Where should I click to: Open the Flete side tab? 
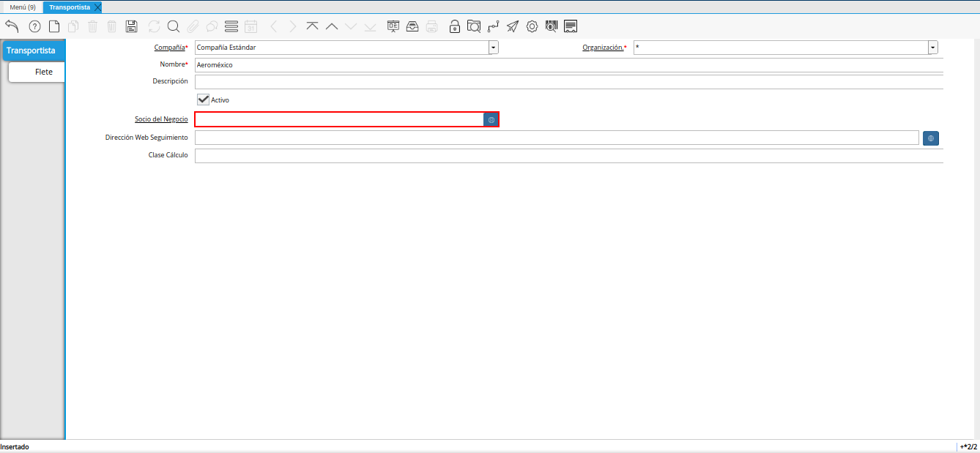(x=37, y=72)
